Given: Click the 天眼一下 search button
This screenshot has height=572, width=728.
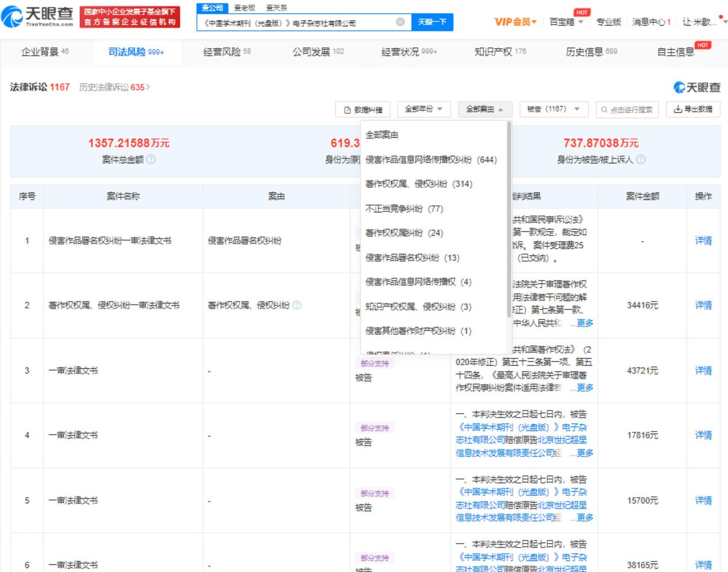Looking at the screenshot, I should 432,22.
